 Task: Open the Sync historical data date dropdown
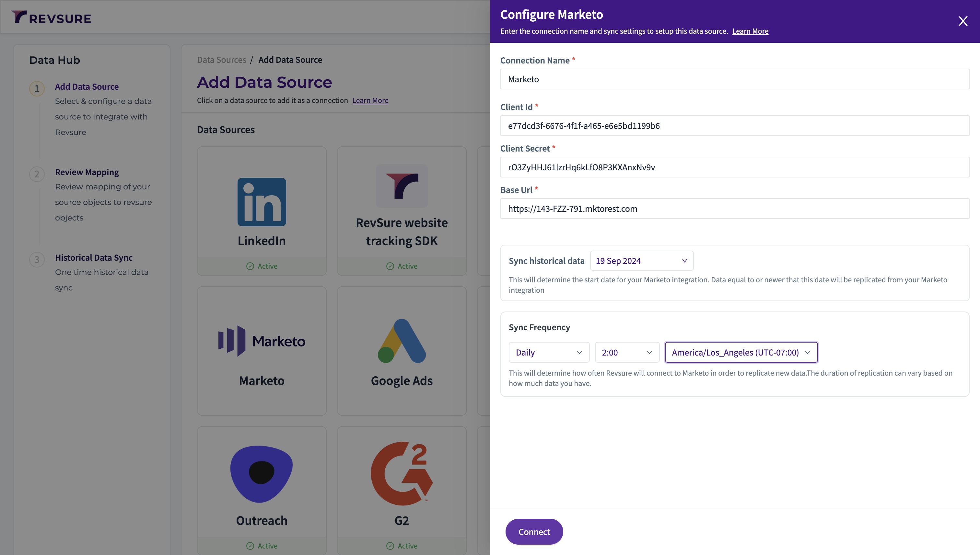coord(641,261)
